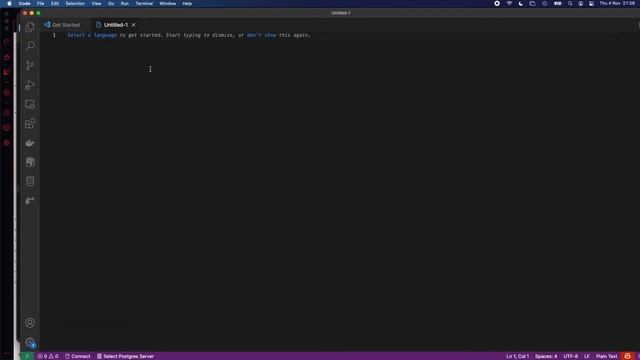Image resolution: width=640 pixels, height=360 pixels.
Task: Open the feedback smiley in status bar
Action: click(627, 356)
